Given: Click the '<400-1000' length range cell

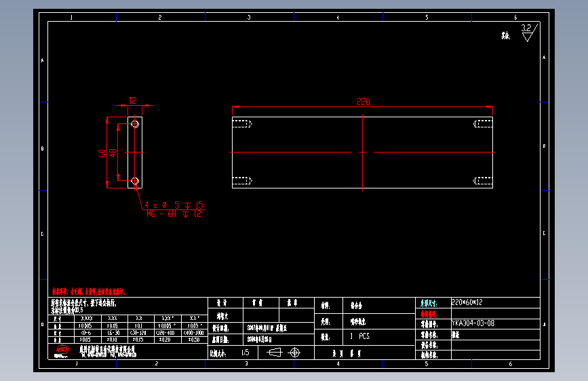Looking at the screenshot, I should [x=193, y=333].
